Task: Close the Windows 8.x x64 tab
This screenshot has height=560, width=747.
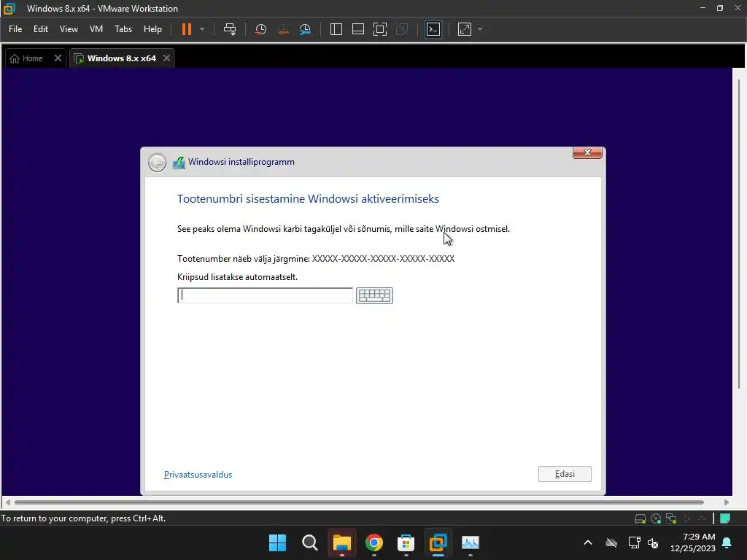Action: (x=167, y=58)
